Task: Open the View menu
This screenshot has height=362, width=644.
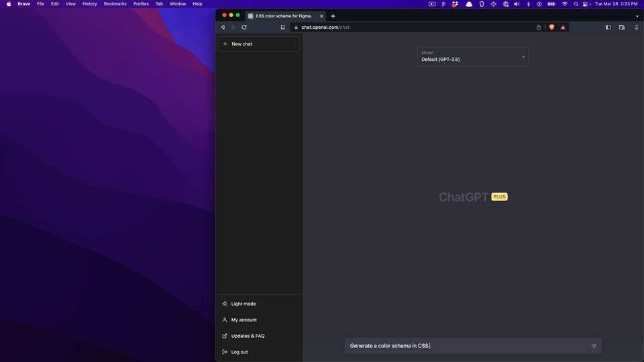Action: pyautogui.click(x=70, y=4)
